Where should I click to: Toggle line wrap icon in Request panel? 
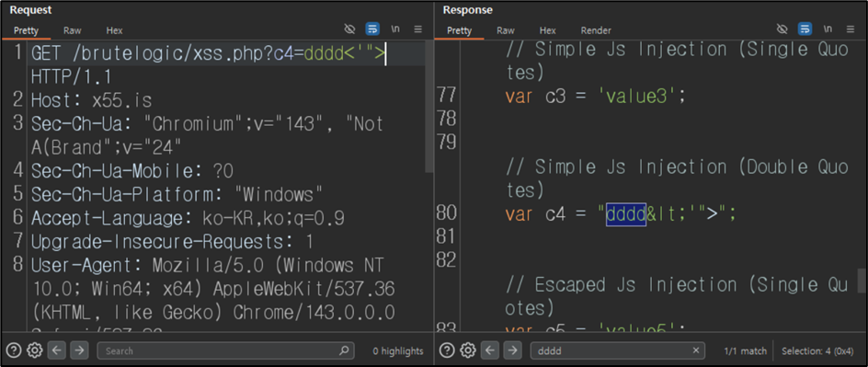[372, 29]
